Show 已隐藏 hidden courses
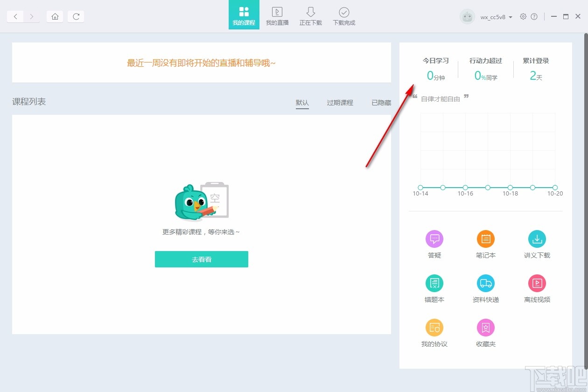This screenshot has width=588, height=392. (x=381, y=103)
